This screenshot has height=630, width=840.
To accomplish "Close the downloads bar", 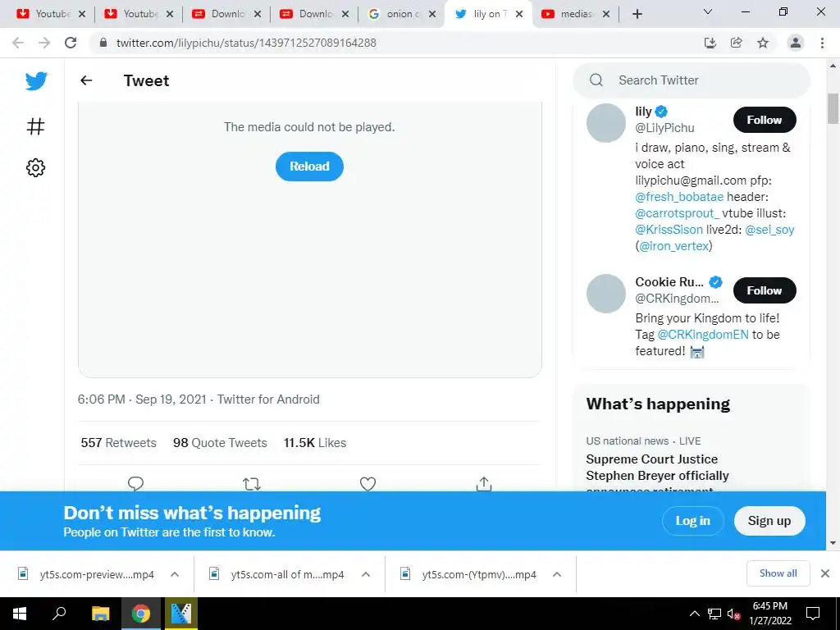I will pos(825,573).
